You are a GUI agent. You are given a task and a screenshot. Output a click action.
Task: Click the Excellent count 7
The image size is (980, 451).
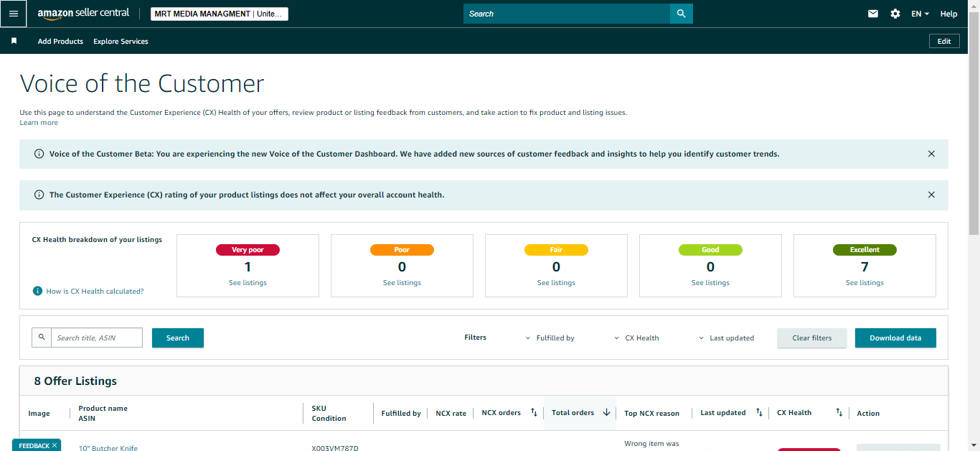coord(864,267)
